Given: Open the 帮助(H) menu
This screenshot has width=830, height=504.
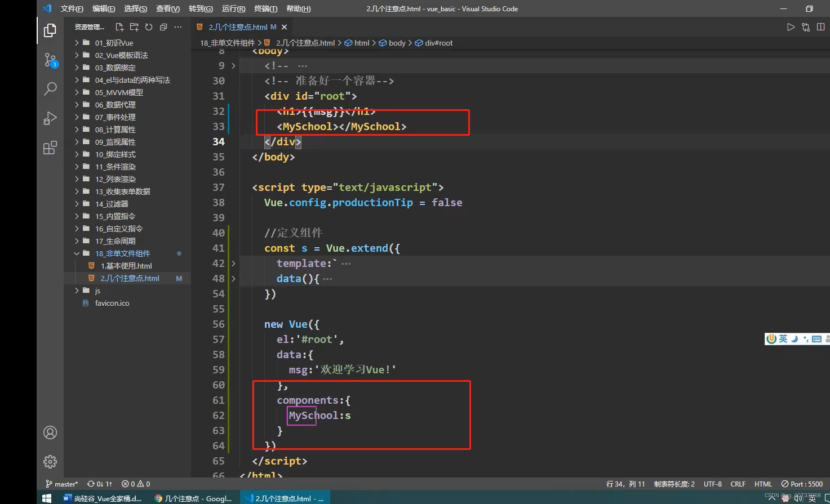Looking at the screenshot, I should (x=298, y=8).
